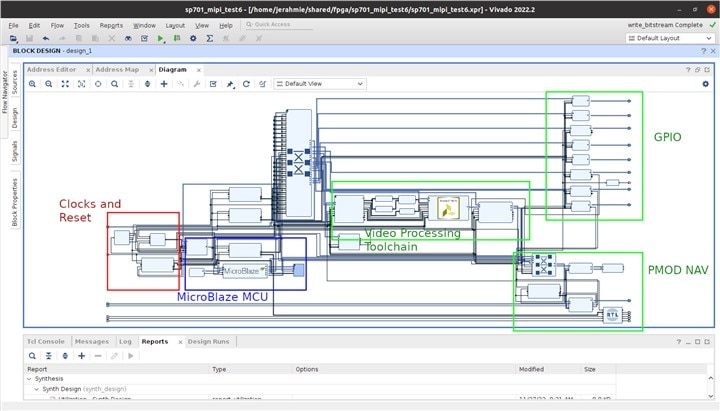Viewport: 720px width, 411px height.
Task: Open the Flow menu
Action: click(x=57, y=25)
